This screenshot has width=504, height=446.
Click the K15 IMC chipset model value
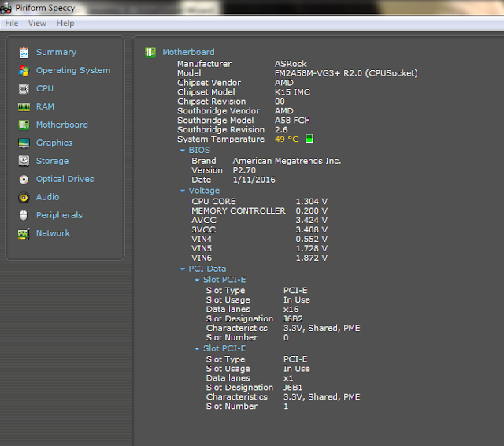click(292, 92)
